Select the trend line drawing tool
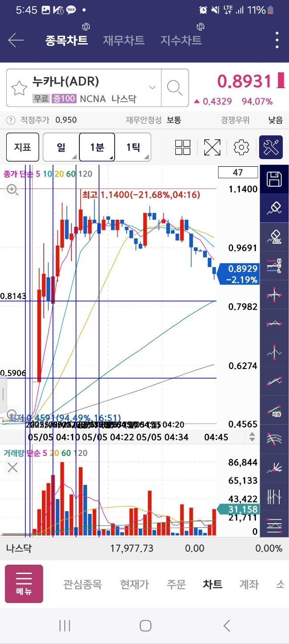 pos(274,381)
